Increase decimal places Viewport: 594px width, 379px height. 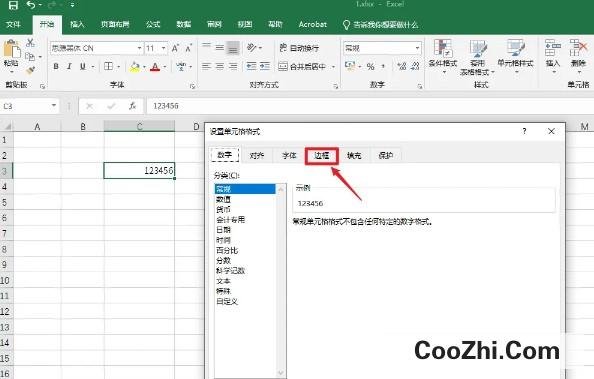[402, 67]
